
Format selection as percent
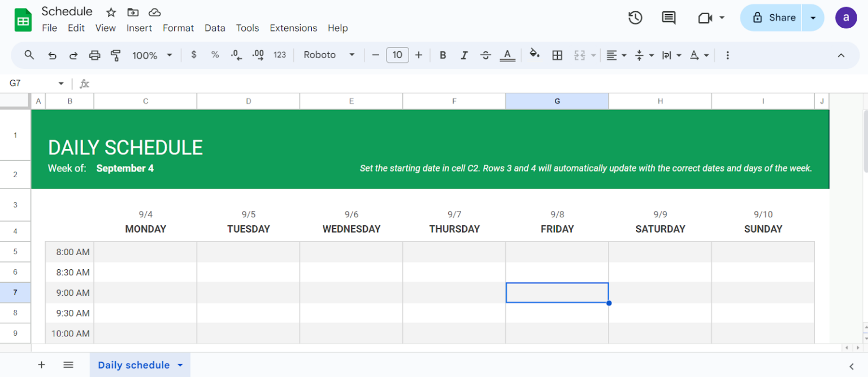pyautogui.click(x=215, y=55)
